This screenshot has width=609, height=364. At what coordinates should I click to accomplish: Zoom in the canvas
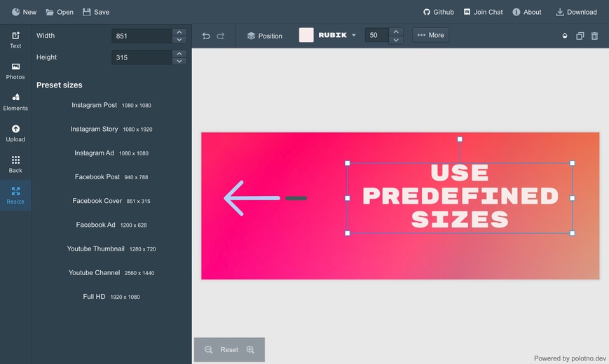(x=250, y=349)
